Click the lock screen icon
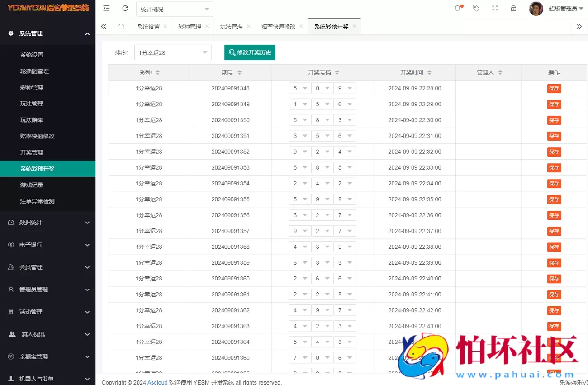 513,8
